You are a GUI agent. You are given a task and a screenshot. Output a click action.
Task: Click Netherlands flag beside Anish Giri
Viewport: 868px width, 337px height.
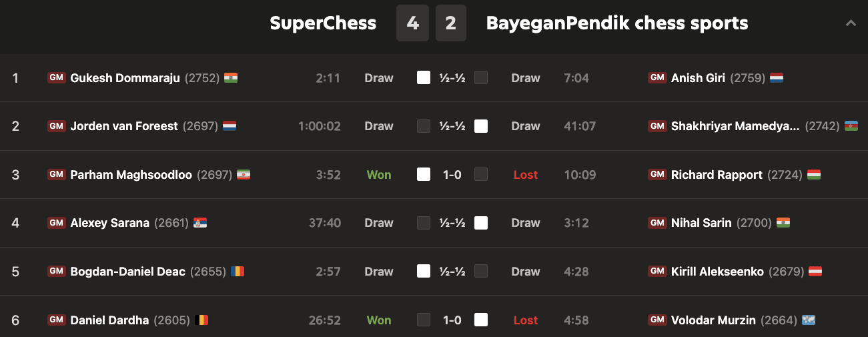[x=777, y=78]
